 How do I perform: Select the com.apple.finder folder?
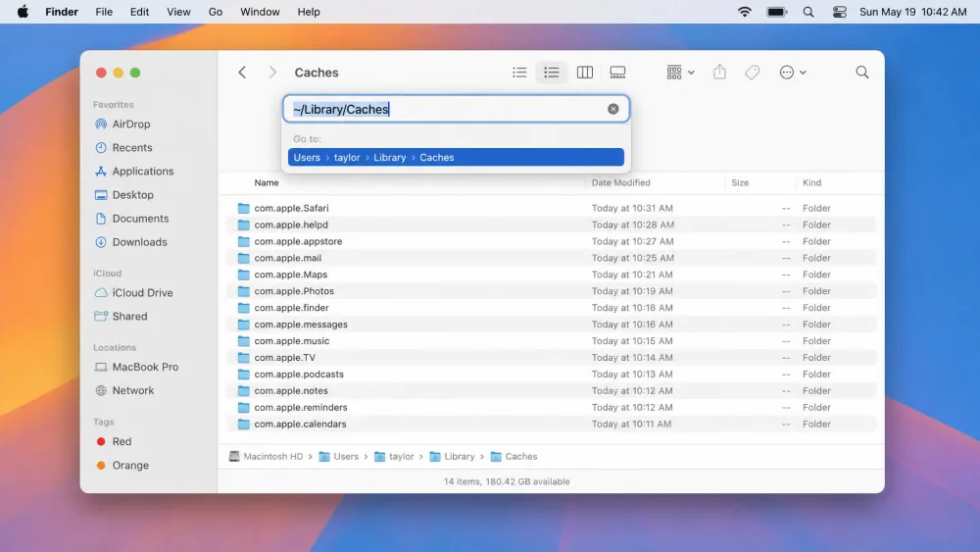coord(551,308)
